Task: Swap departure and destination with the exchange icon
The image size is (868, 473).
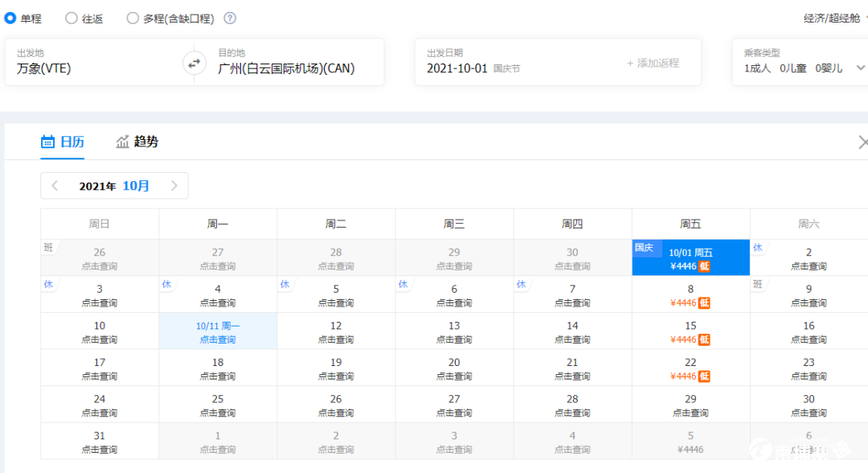Action: pyautogui.click(x=194, y=63)
